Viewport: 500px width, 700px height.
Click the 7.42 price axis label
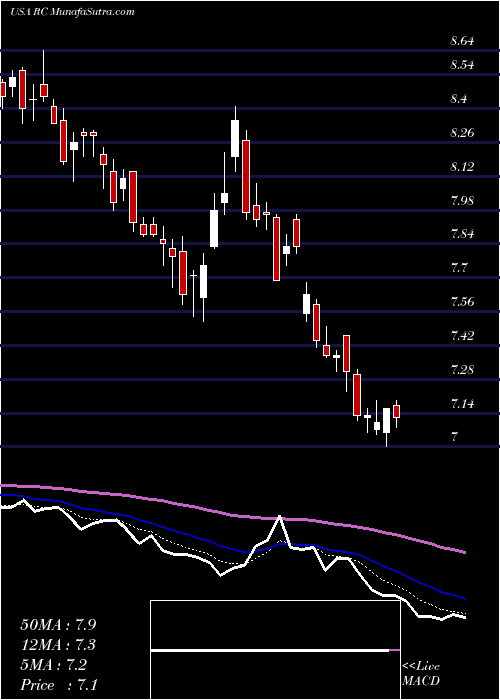pos(462,336)
